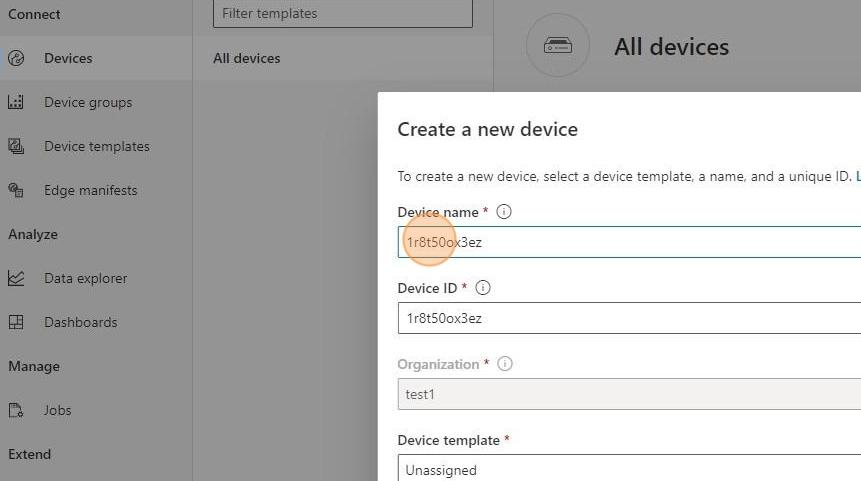This screenshot has width=861, height=481.
Task: Open the Device template dropdown
Action: pyautogui.click(x=628, y=469)
